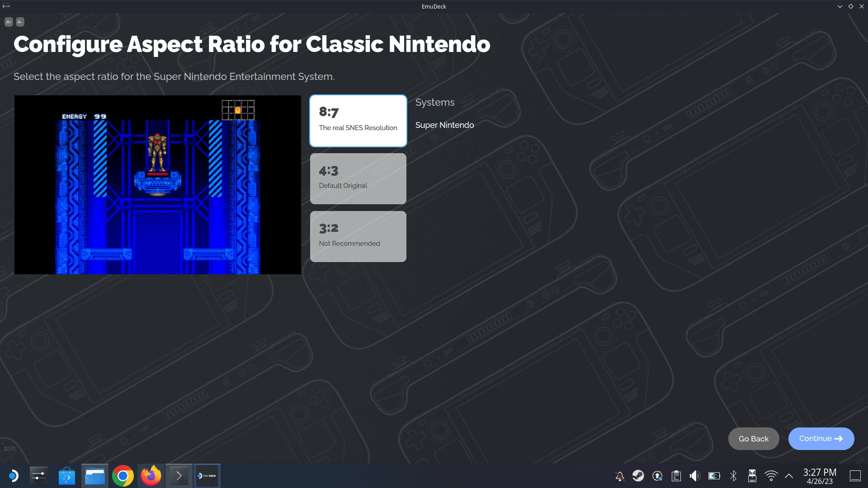Click the Continue button
This screenshot has width=868, height=488.
pos(821,438)
